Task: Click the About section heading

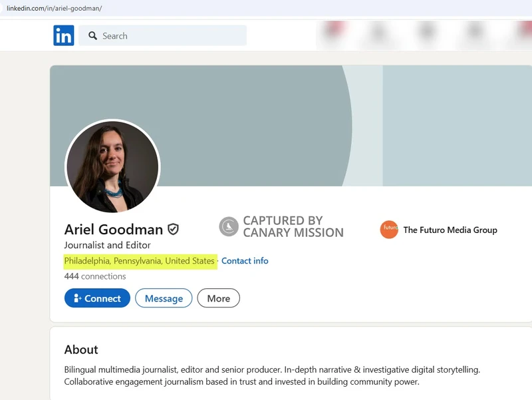Action: pyautogui.click(x=81, y=349)
